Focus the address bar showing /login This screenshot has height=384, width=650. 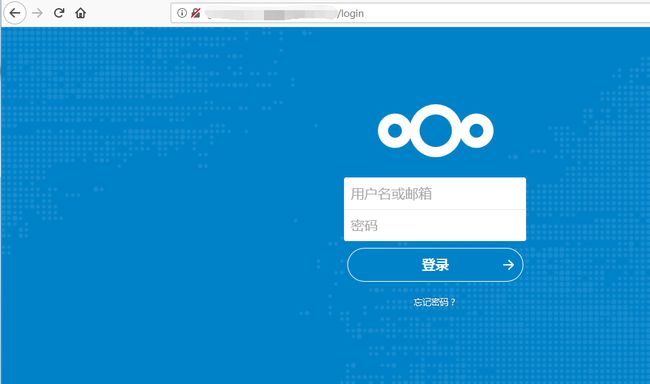tap(410, 13)
